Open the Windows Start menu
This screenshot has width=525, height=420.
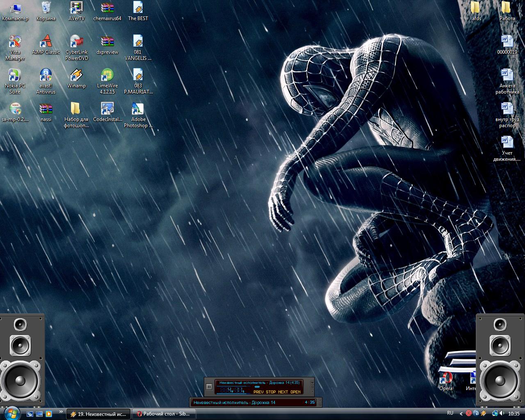point(11,413)
